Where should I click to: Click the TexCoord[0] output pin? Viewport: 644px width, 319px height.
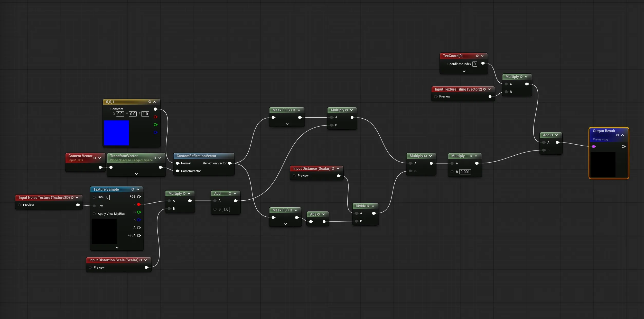coord(483,63)
